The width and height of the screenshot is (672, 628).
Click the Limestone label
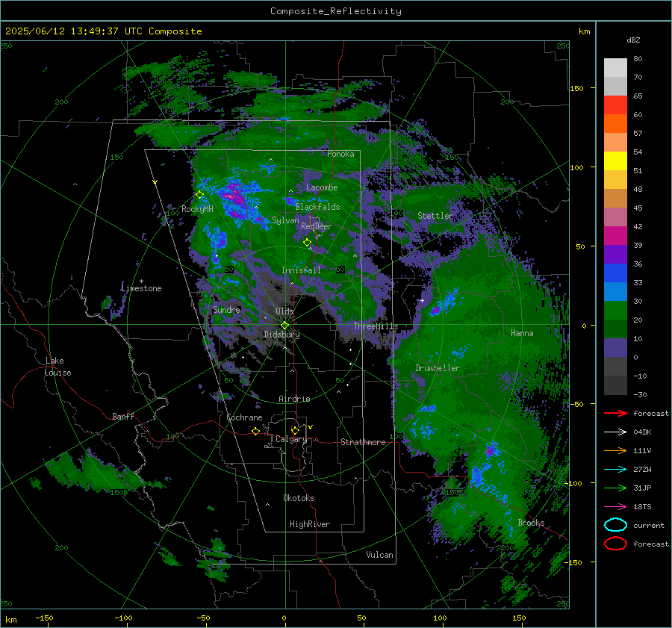141,288
